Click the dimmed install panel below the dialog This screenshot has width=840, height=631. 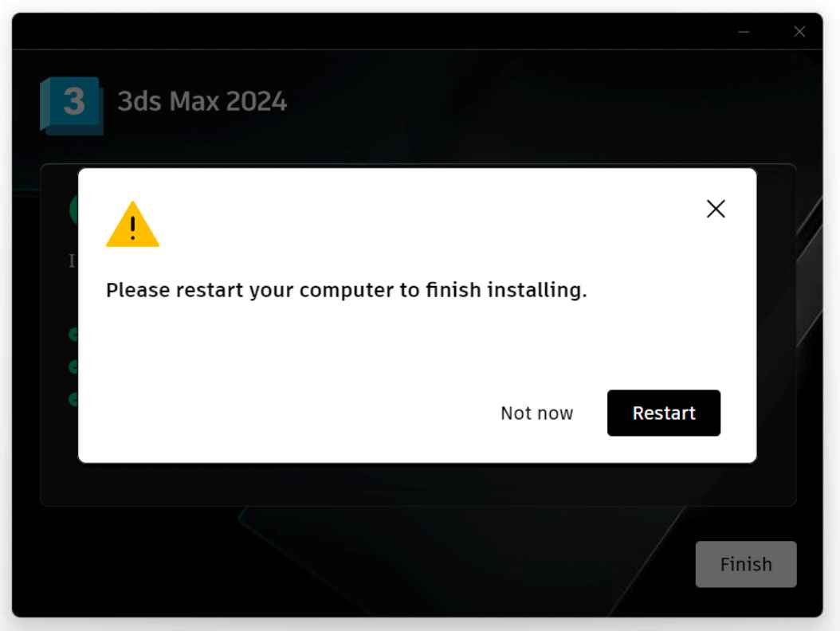pyautogui.click(x=418, y=484)
